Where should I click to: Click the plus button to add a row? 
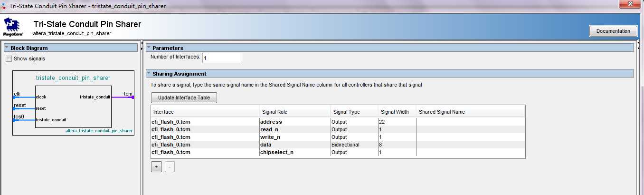pos(156,167)
